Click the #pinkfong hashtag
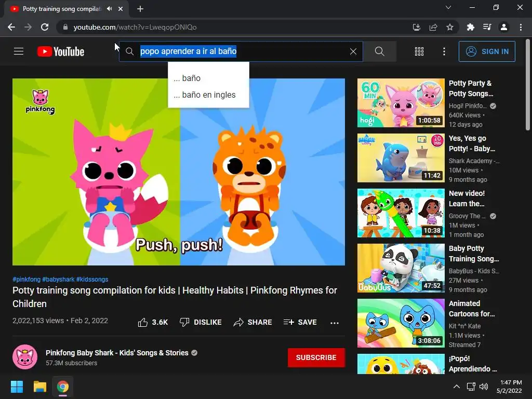 click(x=26, y=279)
